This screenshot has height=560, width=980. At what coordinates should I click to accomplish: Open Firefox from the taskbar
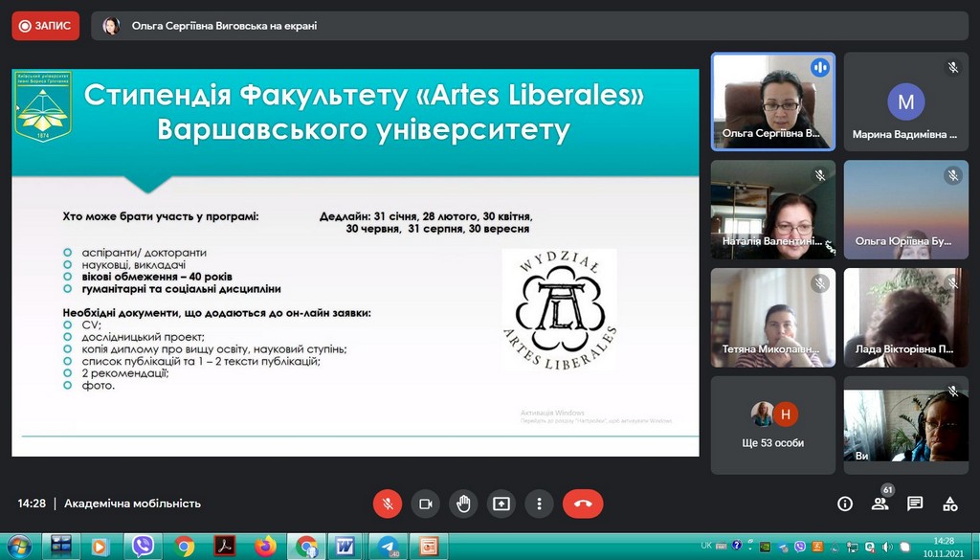(x=265, y=546)
